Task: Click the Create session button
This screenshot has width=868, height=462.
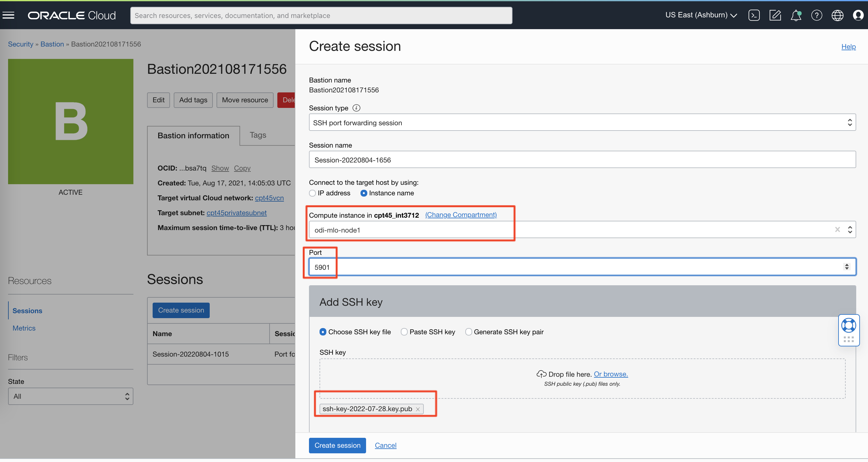Action: 337,445
